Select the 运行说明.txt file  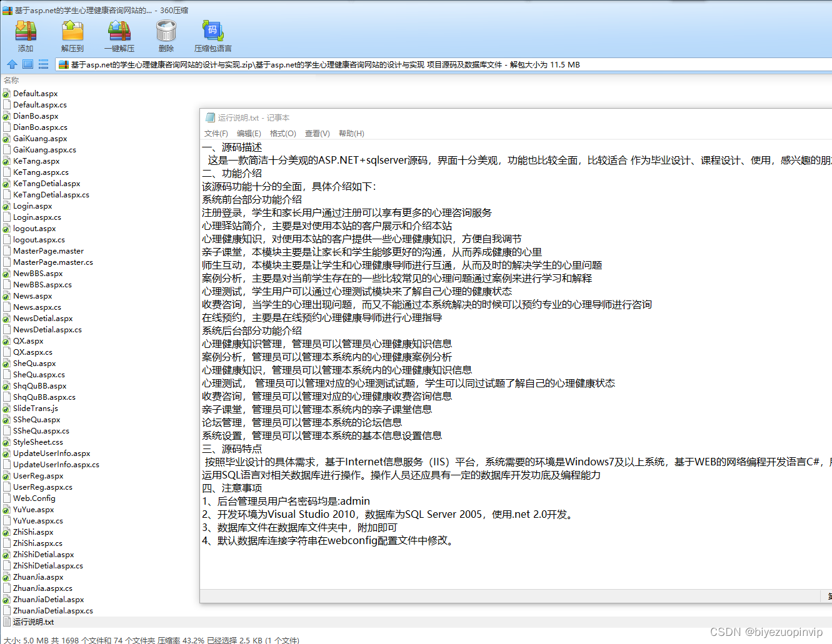[x=34, y=622]
